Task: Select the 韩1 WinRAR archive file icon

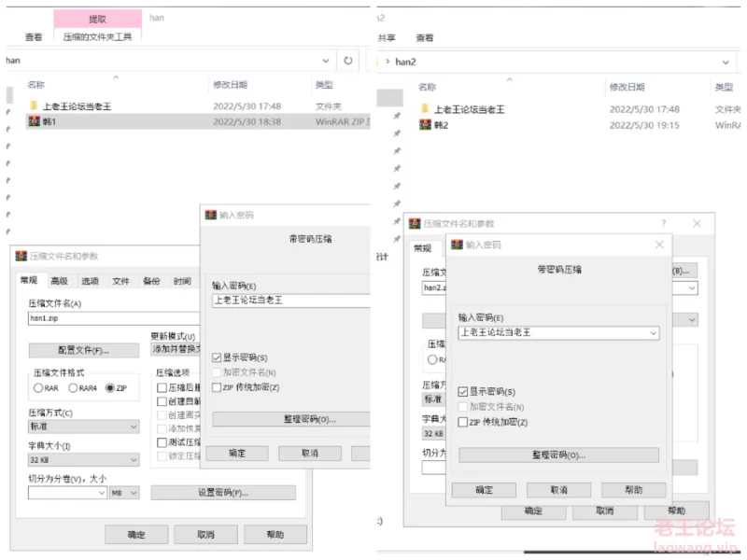Action: pos(35,121)
